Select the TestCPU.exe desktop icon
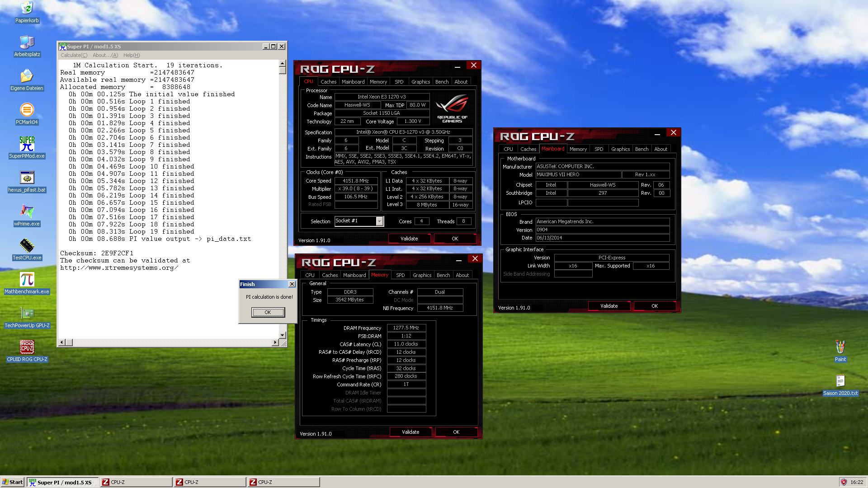This screenshot has width=868, height=488. [27, 249]
